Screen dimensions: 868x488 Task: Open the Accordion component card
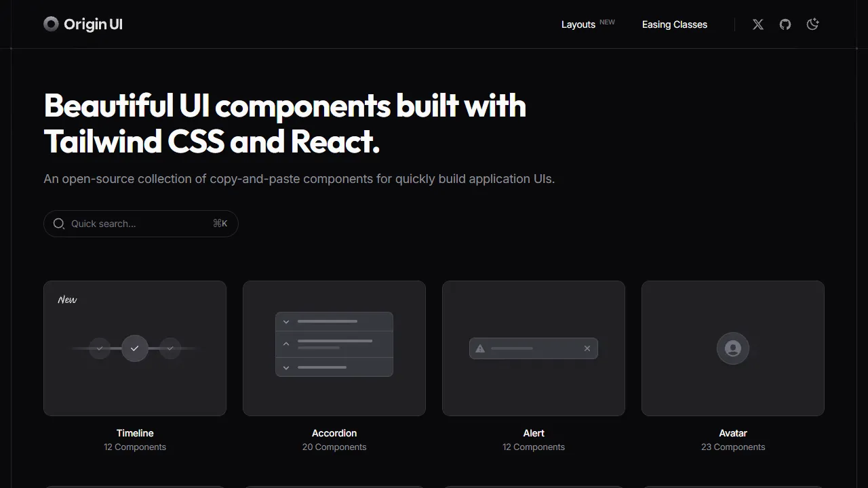(x=334, y=348)
